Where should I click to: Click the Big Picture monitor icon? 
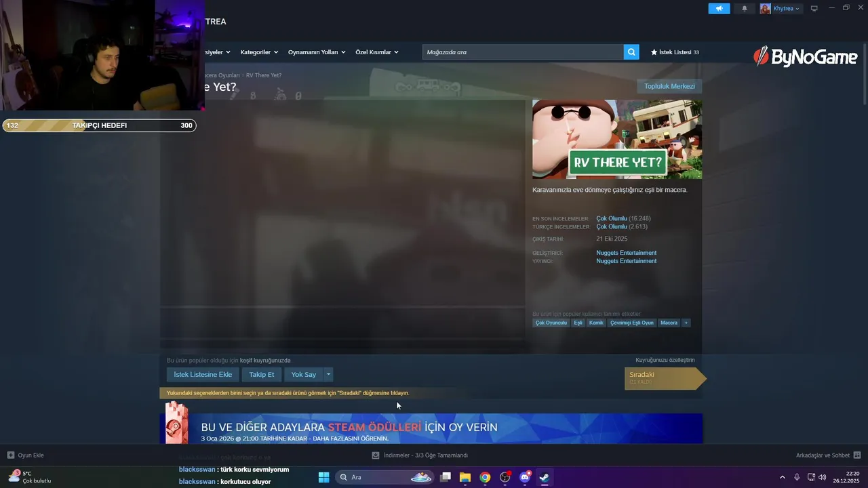[x=814, y=9]
